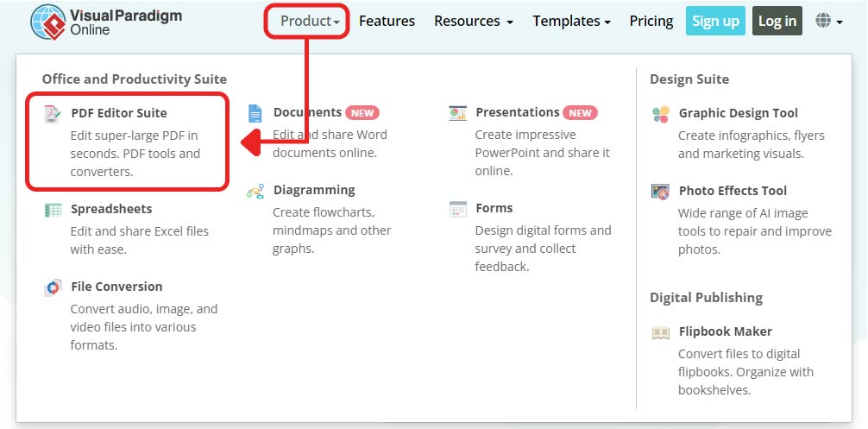Click the Spreadsheets grid icon

click(x=53, y=209)
